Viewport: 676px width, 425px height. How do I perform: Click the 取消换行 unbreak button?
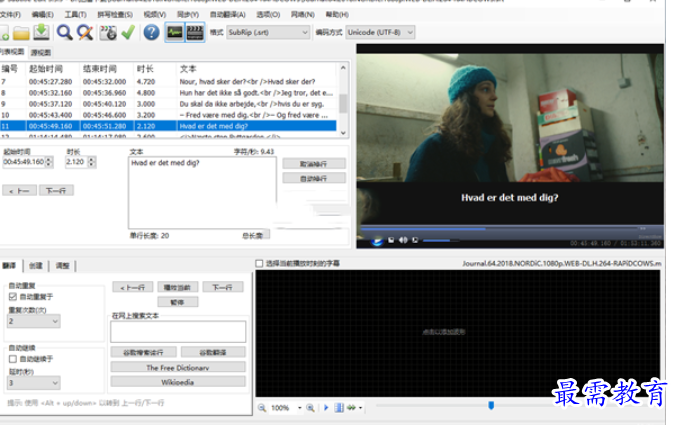pyautogui.click(x=314, y=164)
